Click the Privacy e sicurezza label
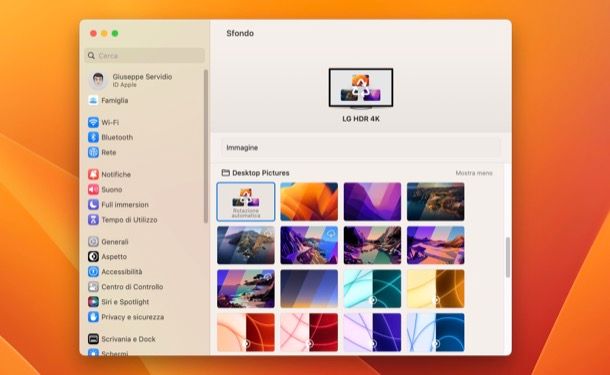The image size is (610, 375). tap(132, 317)
